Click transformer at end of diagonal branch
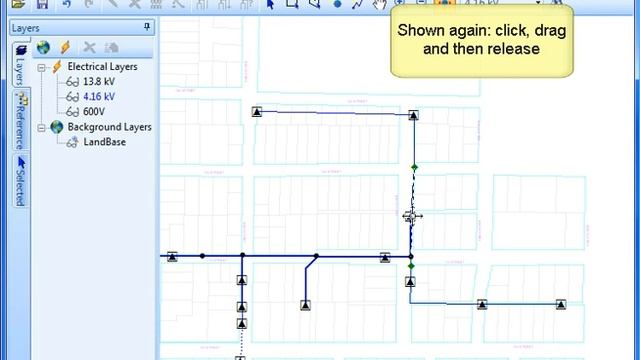Viewport: 640px width, 360px height. coord(305,305)
